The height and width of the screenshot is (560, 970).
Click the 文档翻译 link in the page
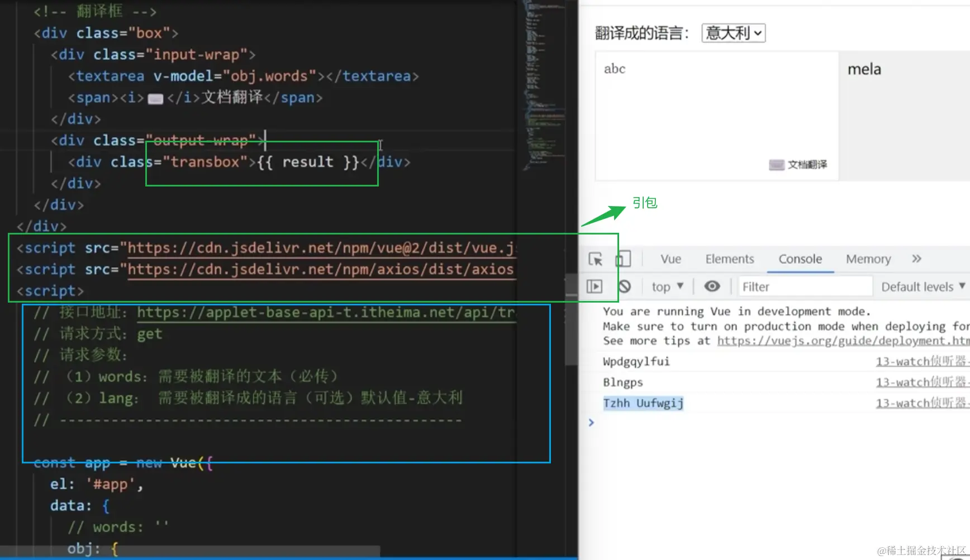coord(807,165)
